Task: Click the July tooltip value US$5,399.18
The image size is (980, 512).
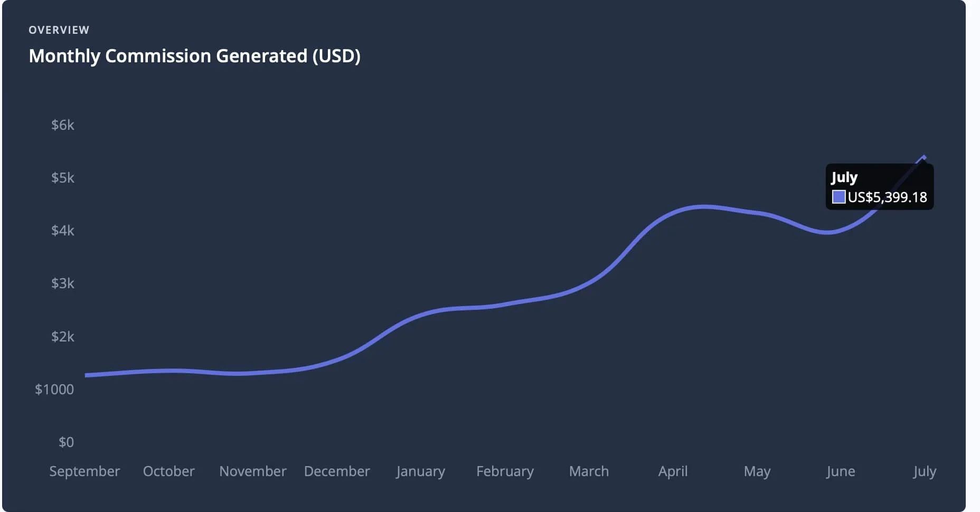Action: pos(887,197)
